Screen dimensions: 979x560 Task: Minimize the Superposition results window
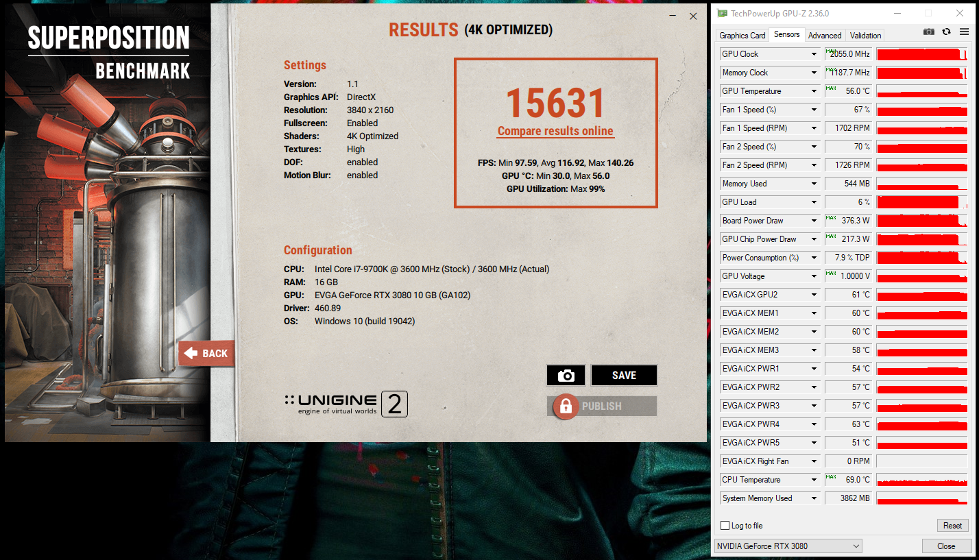673,16
